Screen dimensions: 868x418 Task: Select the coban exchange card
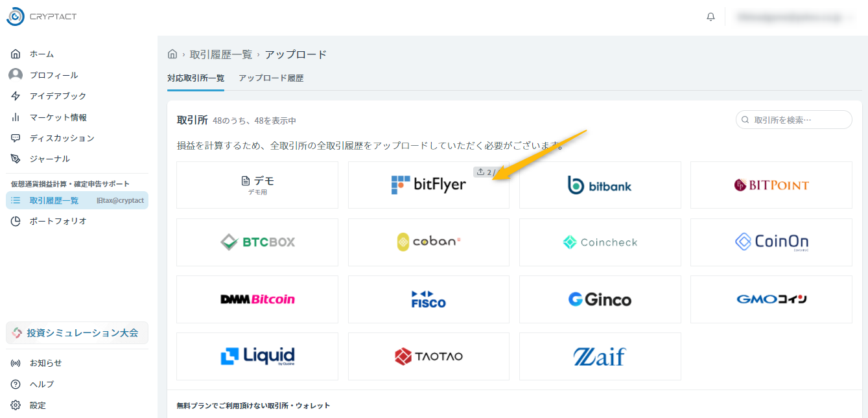428,242
